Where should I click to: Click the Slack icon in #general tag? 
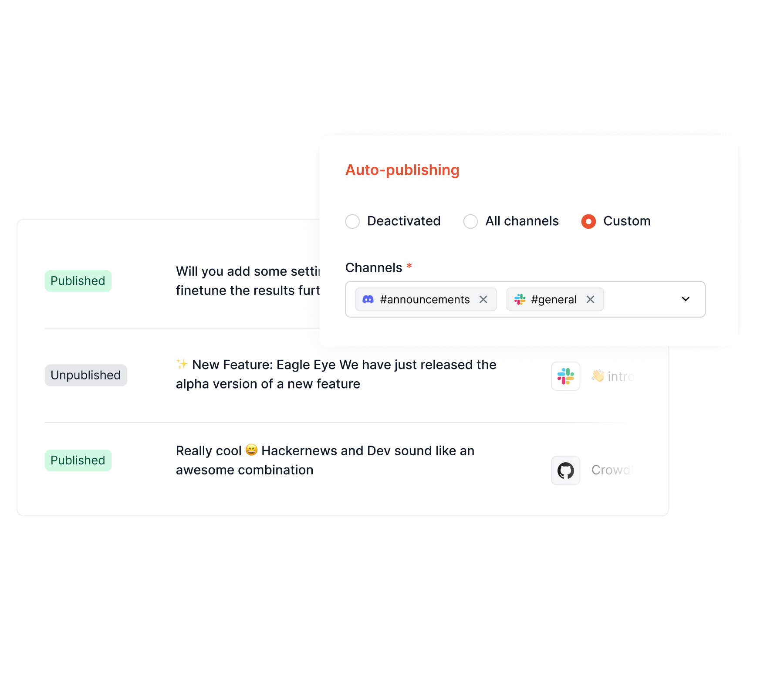[520, 300]
